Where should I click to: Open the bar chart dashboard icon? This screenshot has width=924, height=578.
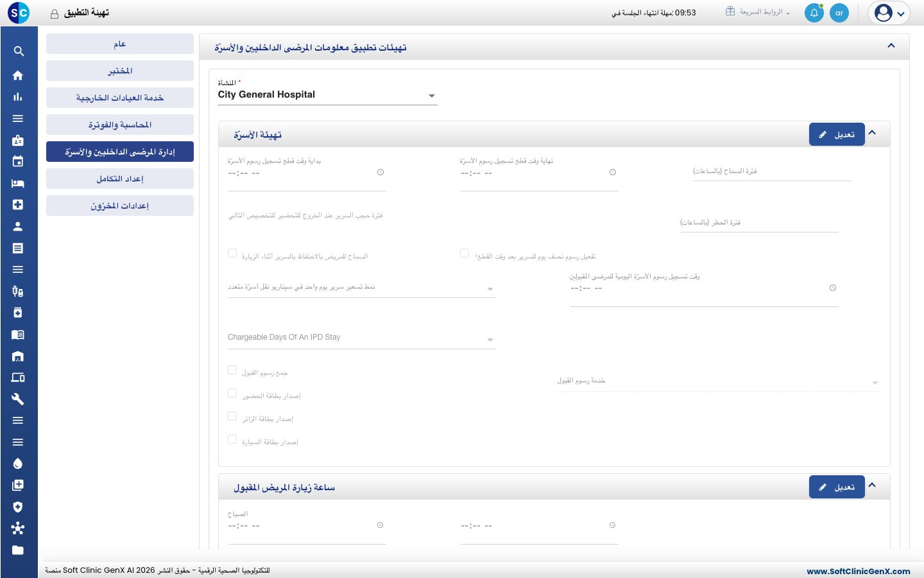pos(18,97)
